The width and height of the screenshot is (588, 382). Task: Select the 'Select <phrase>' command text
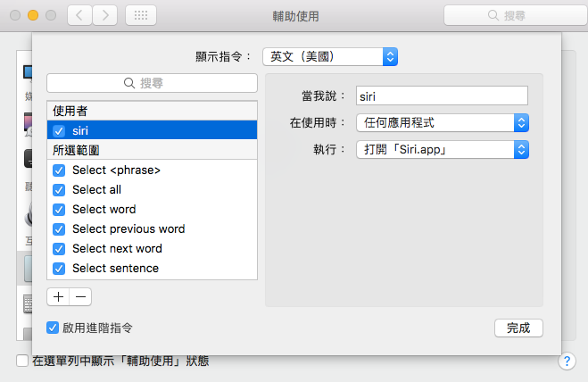point(116,170)
